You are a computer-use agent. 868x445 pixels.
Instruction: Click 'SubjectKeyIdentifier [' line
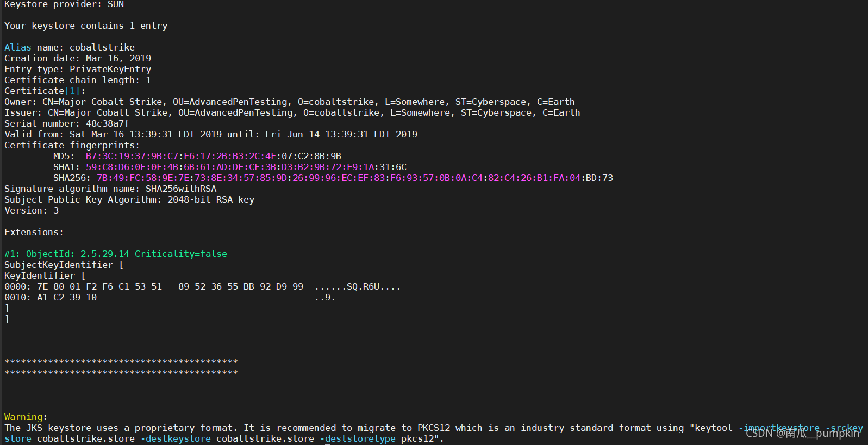pos(64,265)
